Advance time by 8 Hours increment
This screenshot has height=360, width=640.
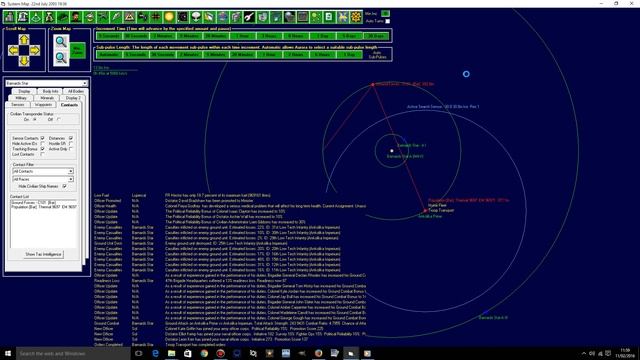tap(296, 36)
